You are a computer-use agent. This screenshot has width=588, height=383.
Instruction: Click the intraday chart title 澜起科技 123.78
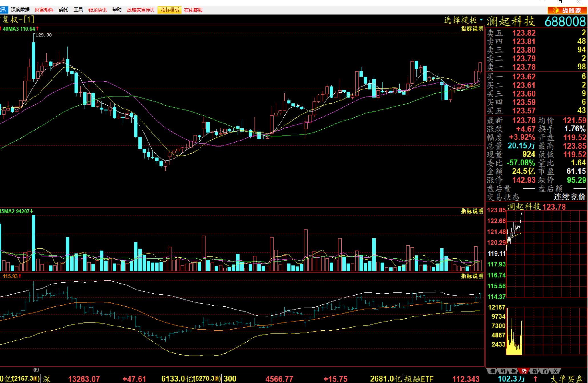point(537,206)
